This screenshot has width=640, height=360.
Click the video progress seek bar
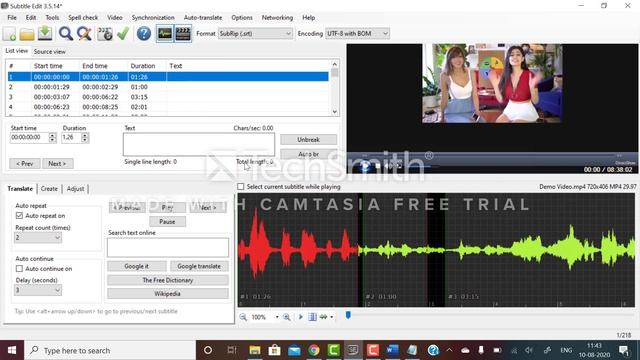click(x=492, y=156)
